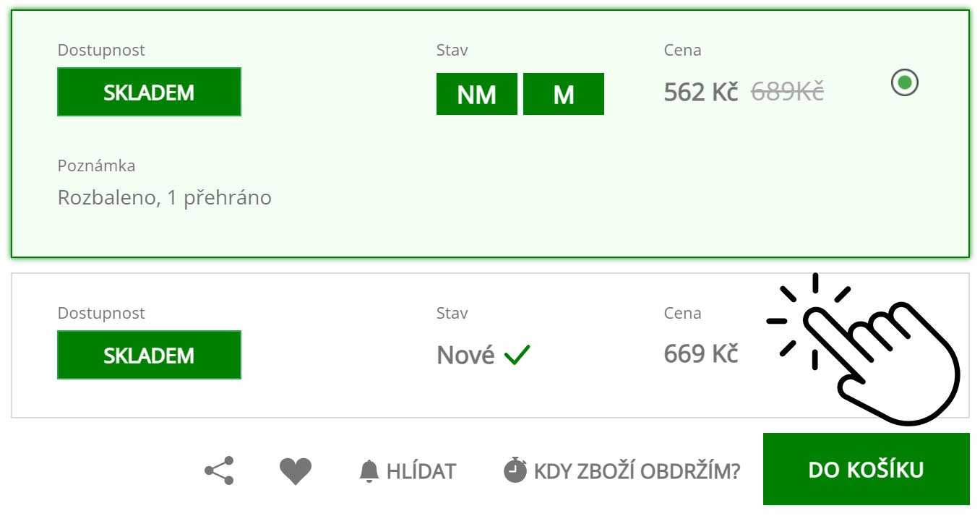The width and height of the screenshot is (980, 516).
Task: Select the new 669 Kč offer row
Action: [489, 345]
